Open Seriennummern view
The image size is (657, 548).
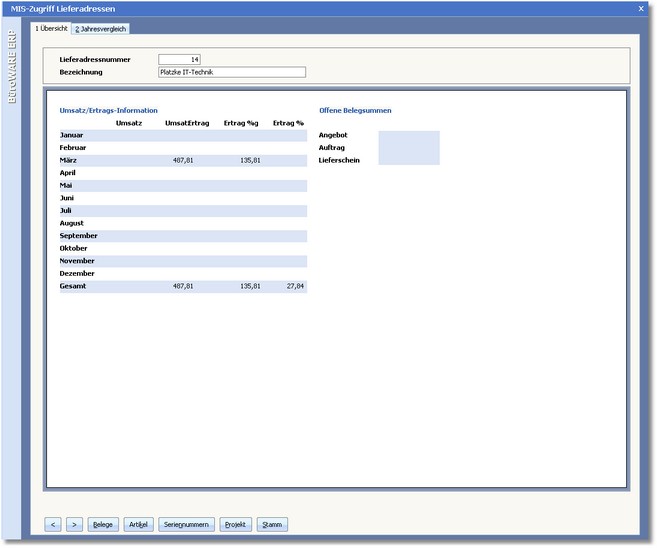[x=186, y=524]
